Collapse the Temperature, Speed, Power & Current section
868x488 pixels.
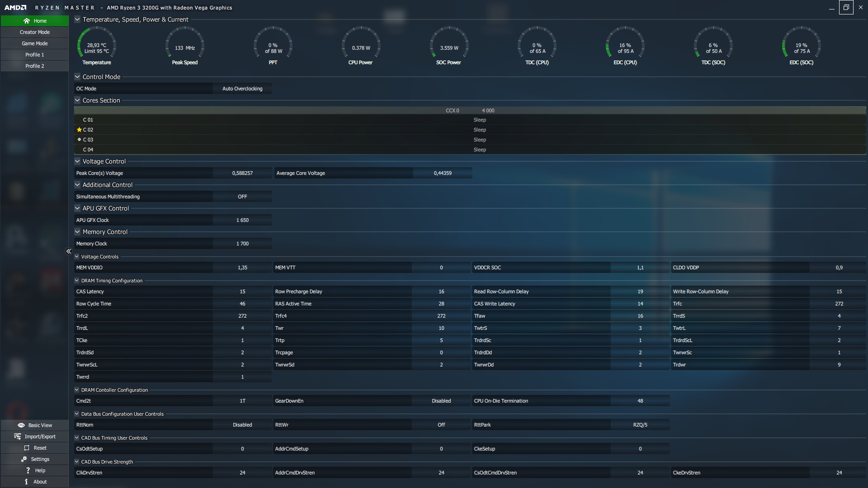(77, 19)
